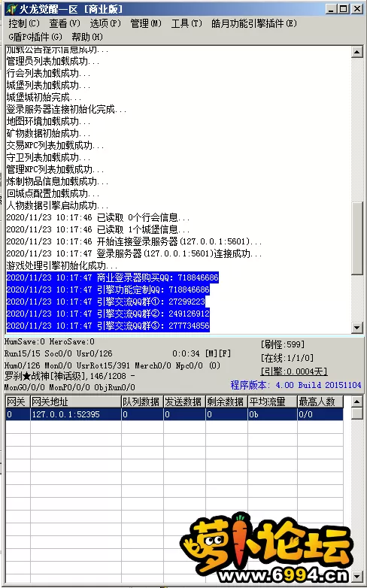Click the 引擎交流QQ群①: 27299223 line
367x588 pixels.
[x=106, y=302]
